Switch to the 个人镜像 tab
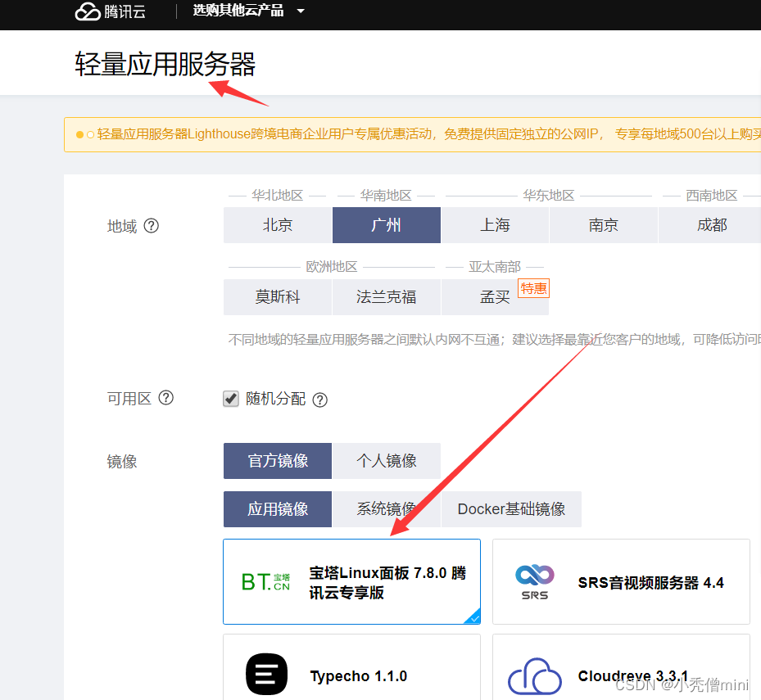This screenshot has height=700, width=761. click(x=387, y=461)
